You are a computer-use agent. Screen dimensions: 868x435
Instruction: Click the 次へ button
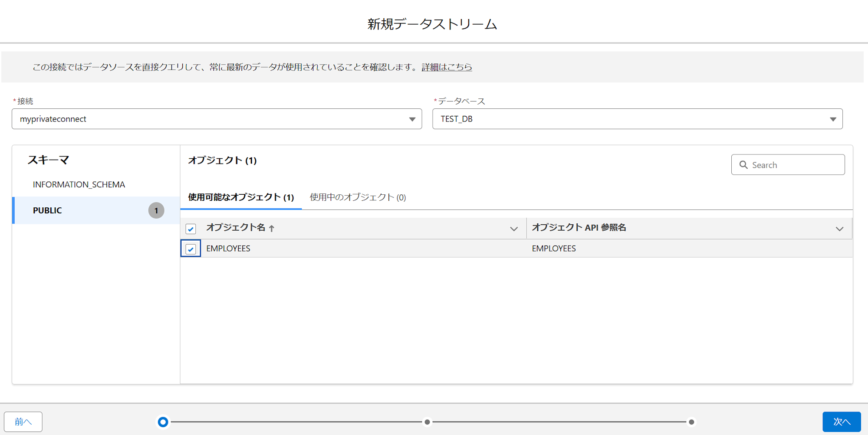pyautogui.click(x=841, y=422)
